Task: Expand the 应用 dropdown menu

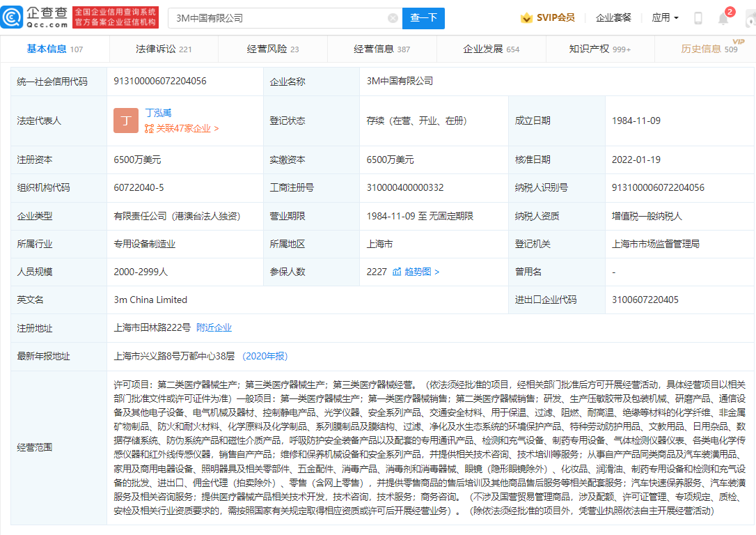Action: (665, 18)
